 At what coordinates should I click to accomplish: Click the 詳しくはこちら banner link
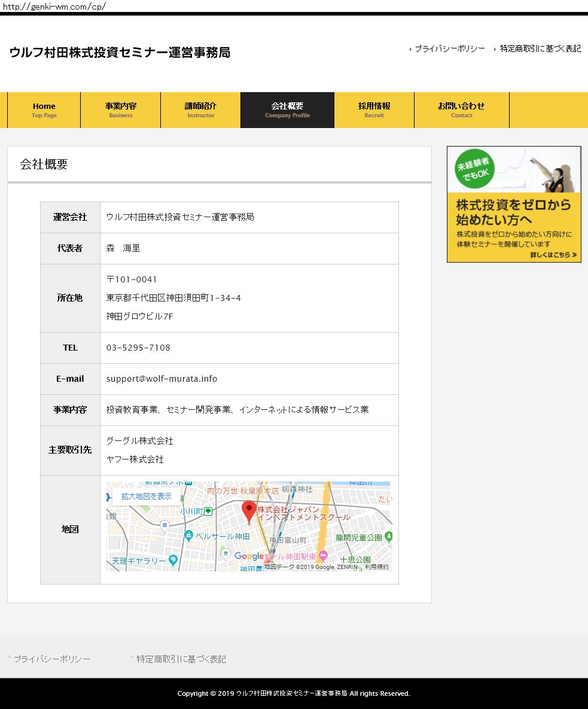[x=553, y=255]
